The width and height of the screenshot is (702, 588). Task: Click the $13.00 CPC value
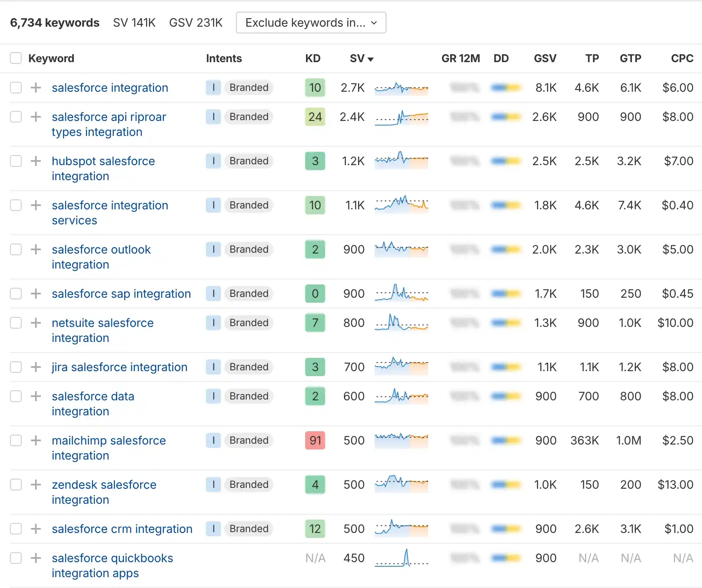click(x=675, y=485)
